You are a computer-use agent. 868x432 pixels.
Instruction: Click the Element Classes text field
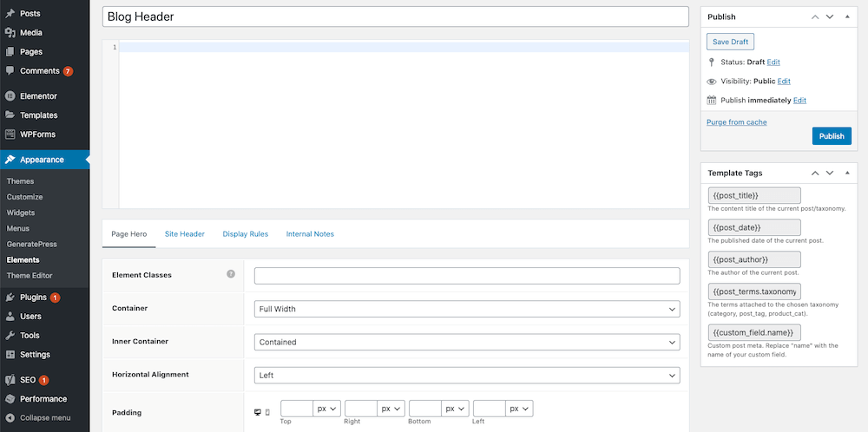coord(467,276)
